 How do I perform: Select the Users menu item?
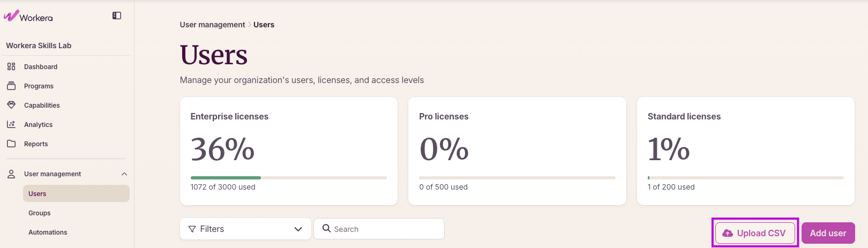(x=76, y=193)
